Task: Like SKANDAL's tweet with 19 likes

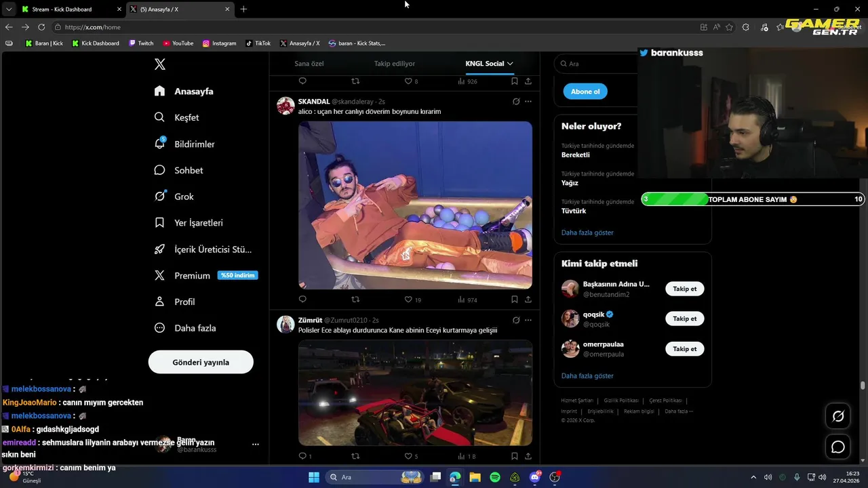Action: point(413,300)
